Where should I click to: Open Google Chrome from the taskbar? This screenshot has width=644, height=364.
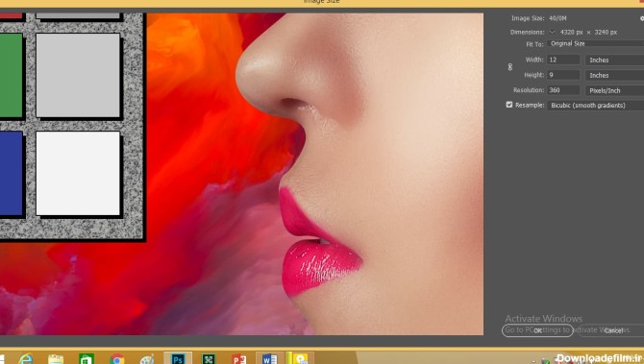click(x=117, y=359)
